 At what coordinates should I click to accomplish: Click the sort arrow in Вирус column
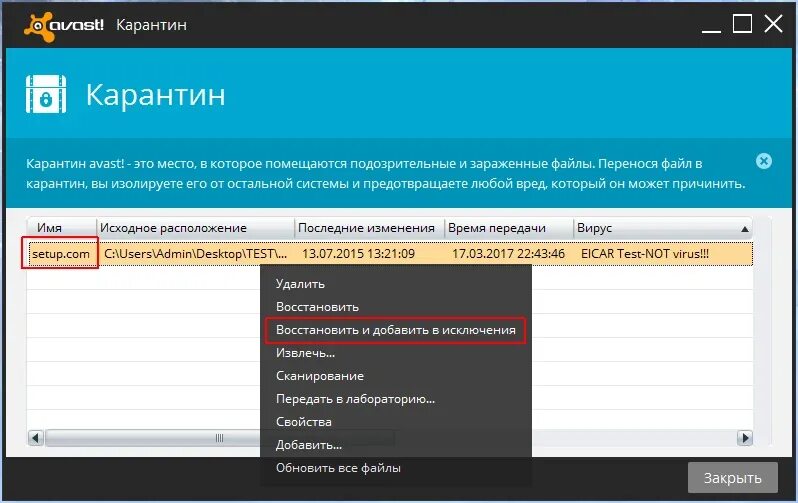[745, 229]
